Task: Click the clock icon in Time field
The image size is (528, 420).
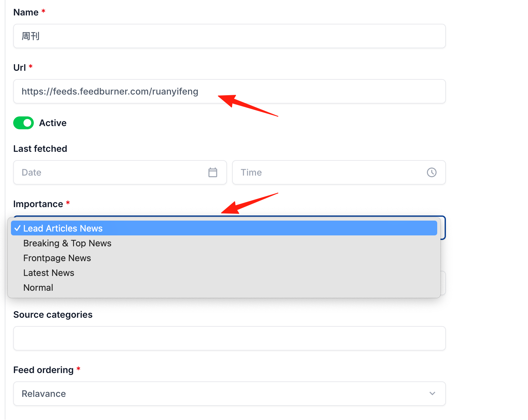Action: point(431,172)
